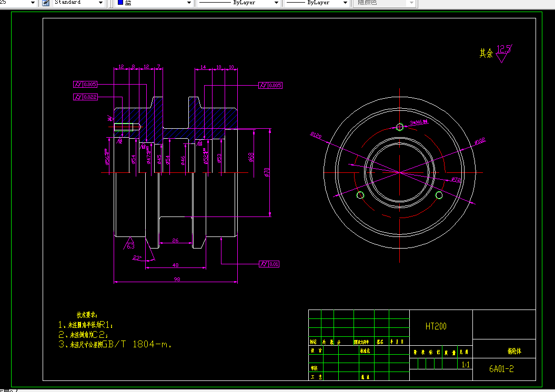The height and width of the screenshot is (392, 555).
Task: Click the 0.022 tolerance value
Action: pyautogui.click(x=90, y=97)
